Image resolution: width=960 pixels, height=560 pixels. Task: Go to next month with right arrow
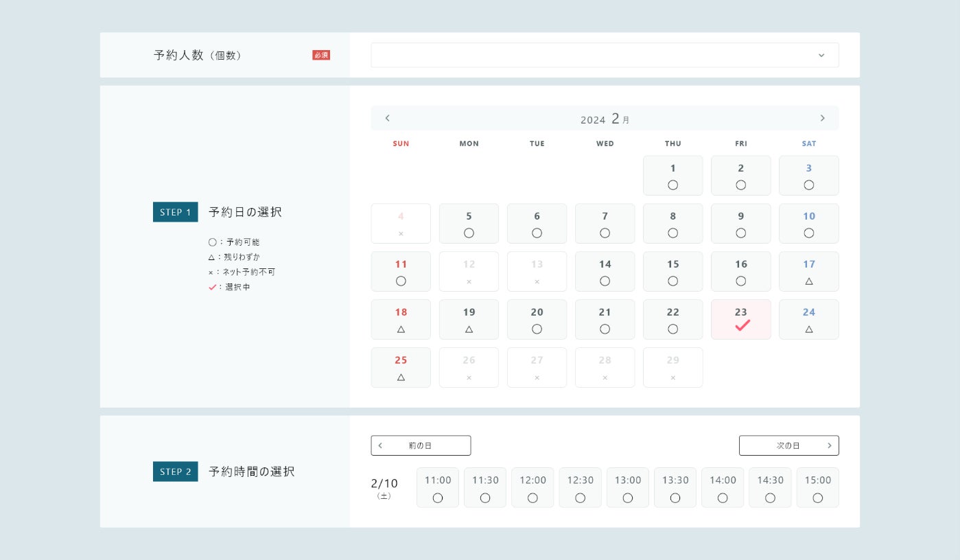tap(822, 118)
